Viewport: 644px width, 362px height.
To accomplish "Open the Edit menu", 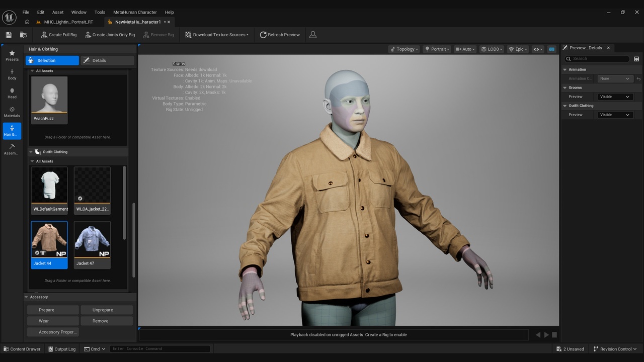I will coord(41,12).
